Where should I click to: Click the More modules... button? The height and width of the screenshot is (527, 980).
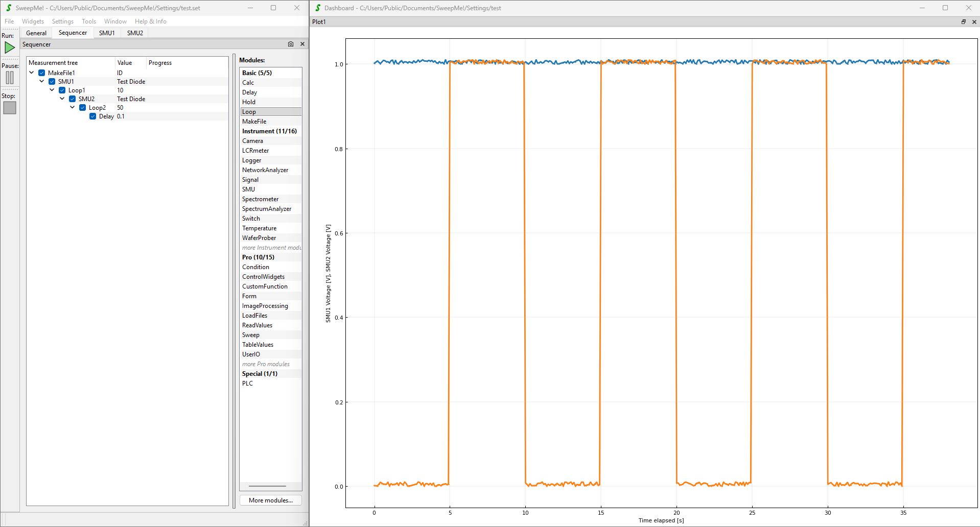(270, 500)
